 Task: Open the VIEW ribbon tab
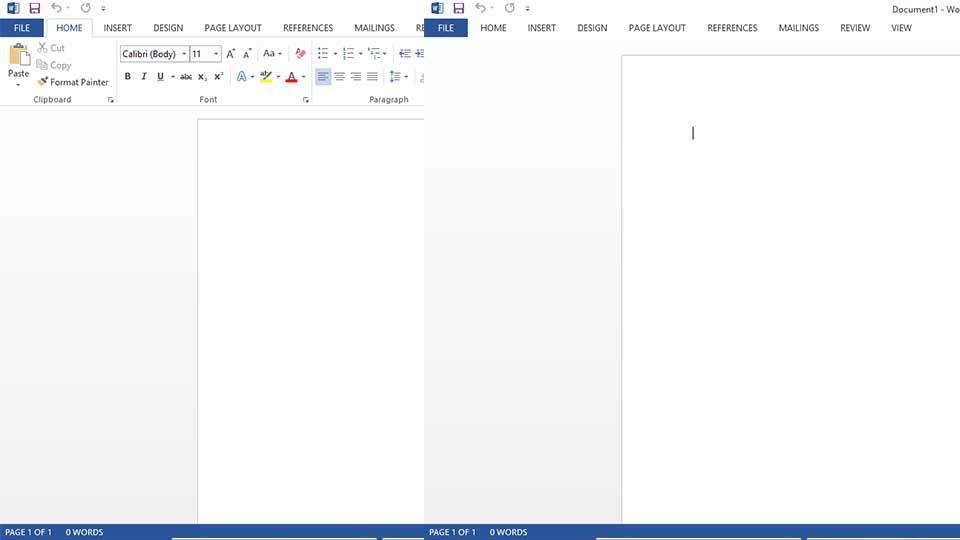click(x=901, y=28)
